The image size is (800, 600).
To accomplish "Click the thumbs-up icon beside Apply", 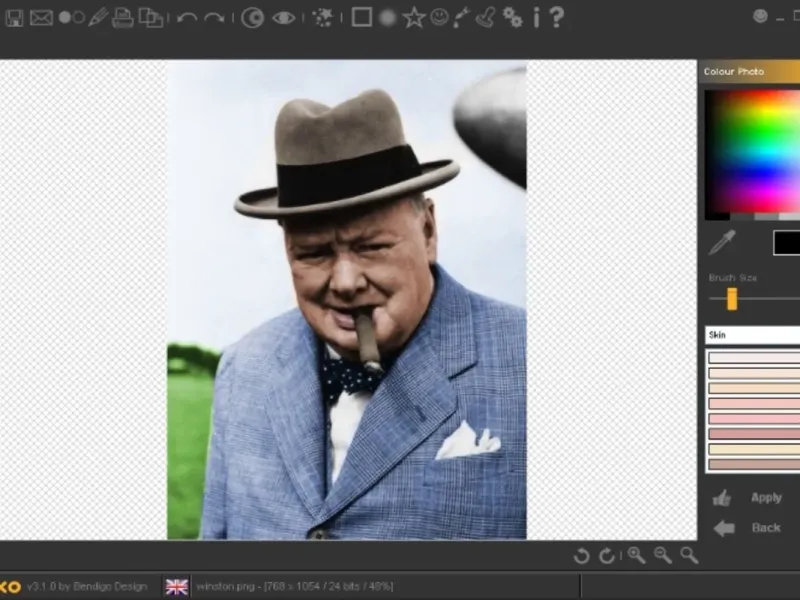I will coord(722,498).
